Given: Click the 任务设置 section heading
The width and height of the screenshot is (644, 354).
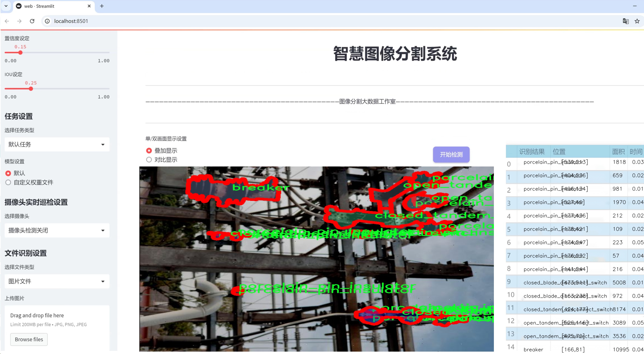Looking at the screenshot, I should pyautogui.click(x=19, y=116).
